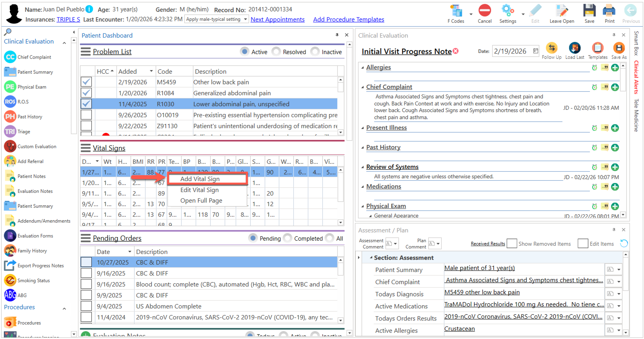Screen dimensions: 644x339
Task: Select Completed radio in Pending Orders
Action: click(287, 238)
